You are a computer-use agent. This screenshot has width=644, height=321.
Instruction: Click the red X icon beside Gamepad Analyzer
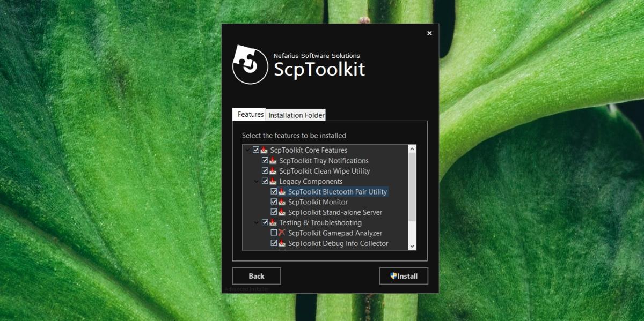click(x=282, y=233)
